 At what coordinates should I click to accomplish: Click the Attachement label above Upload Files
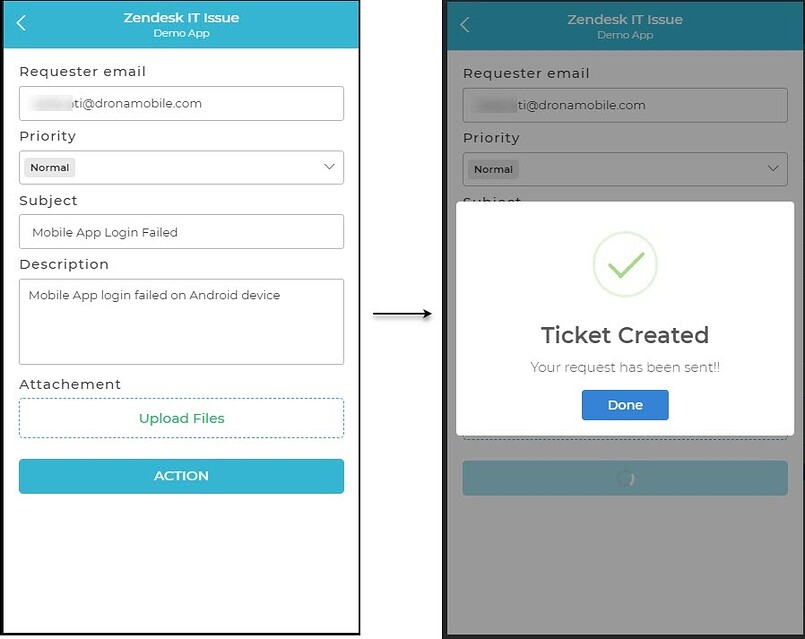click(x=70, y=384)
